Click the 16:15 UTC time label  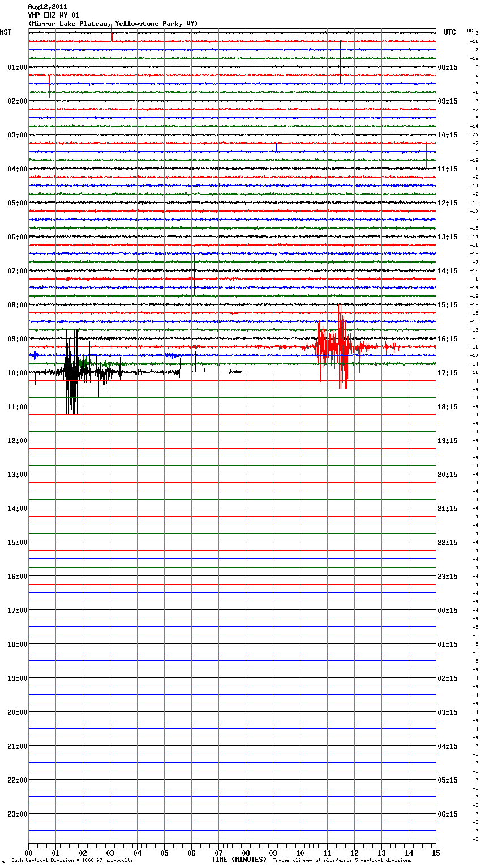pos(448,339)
